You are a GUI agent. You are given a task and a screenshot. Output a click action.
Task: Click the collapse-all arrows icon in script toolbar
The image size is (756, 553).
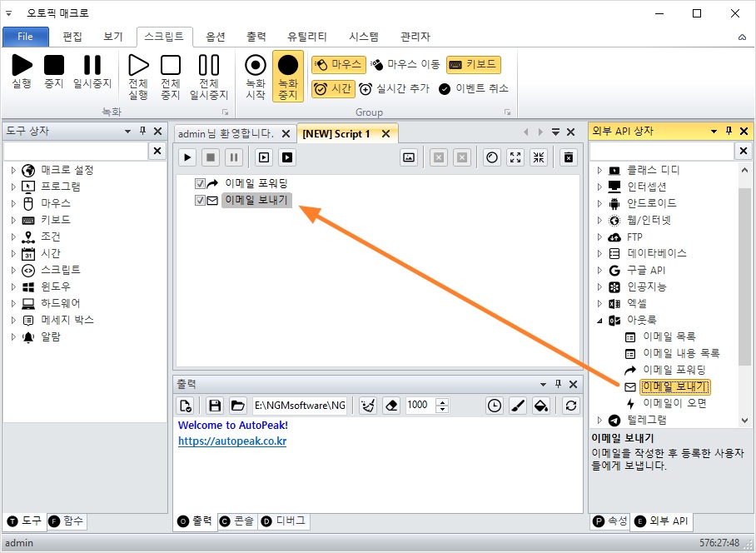539,157
